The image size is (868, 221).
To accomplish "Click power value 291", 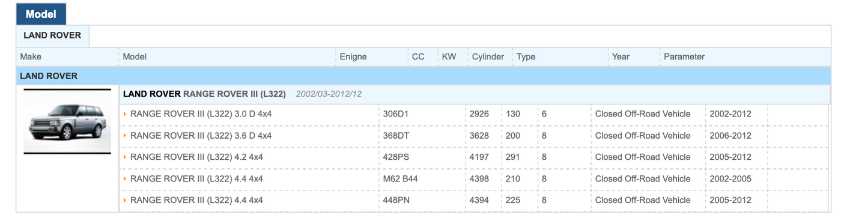I will pyautogui.click(x=513, y=157).
